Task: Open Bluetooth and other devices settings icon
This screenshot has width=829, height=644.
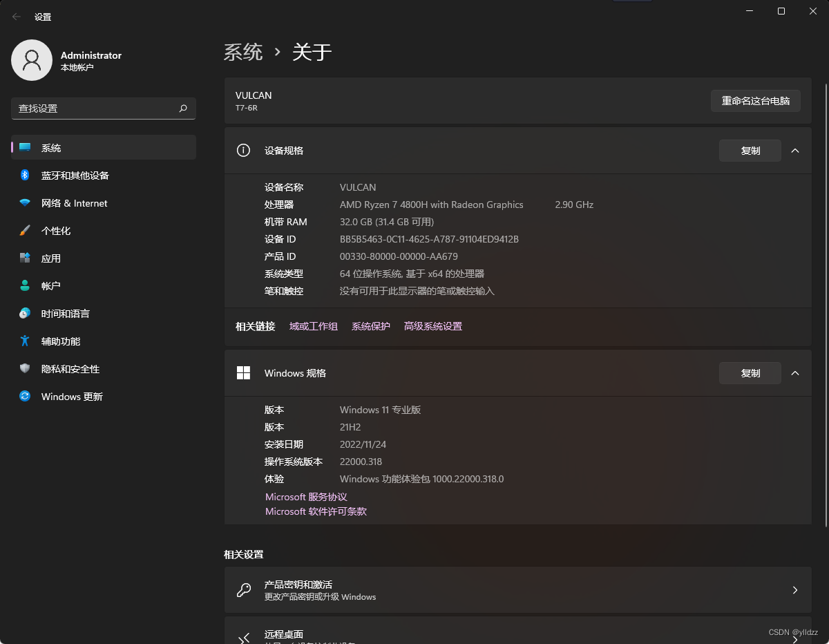Action: [25, 176]
